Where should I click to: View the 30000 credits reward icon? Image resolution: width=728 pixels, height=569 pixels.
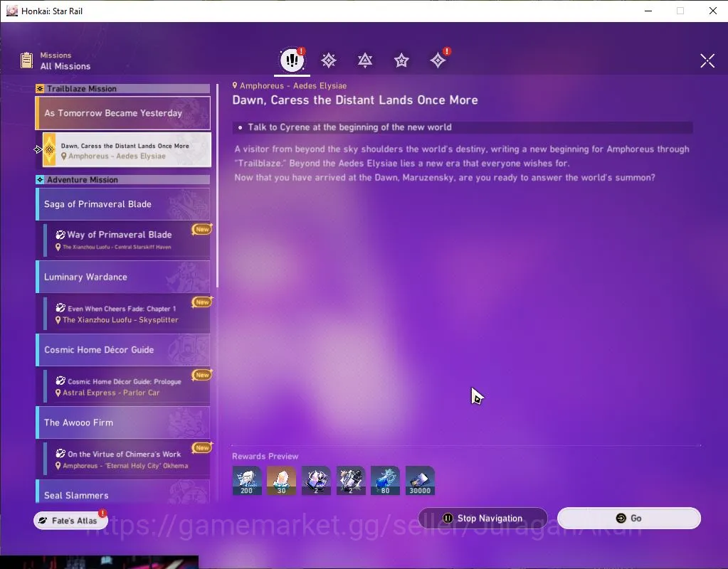click(420, 481)
